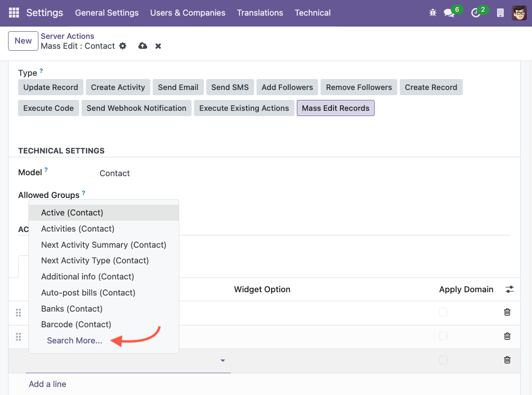The height and width of the screenshot is (395, 532).
Task: Click the help mark beside Allowed Groups
Action: (x=83, y=193)
